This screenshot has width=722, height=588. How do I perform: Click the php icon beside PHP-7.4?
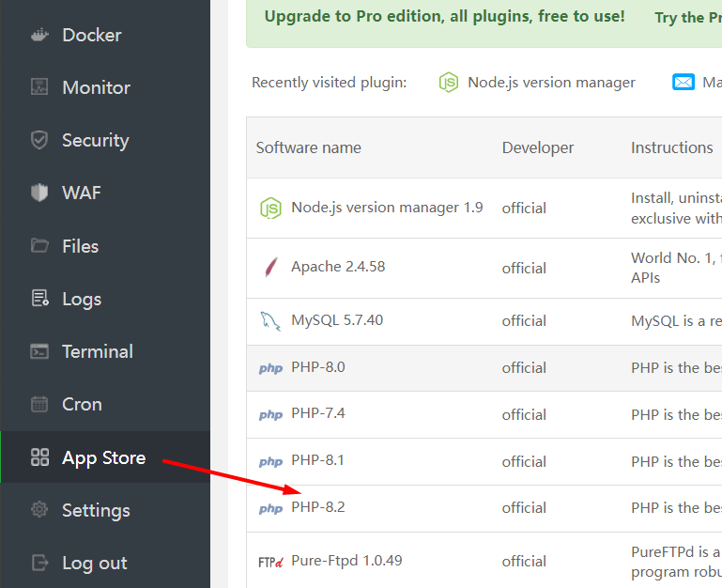point(270,415)
